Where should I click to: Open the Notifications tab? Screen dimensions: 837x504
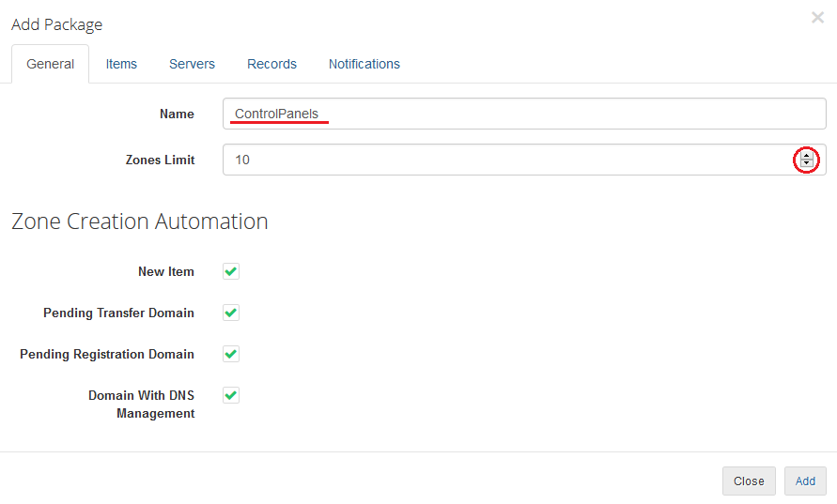point(364,64)
